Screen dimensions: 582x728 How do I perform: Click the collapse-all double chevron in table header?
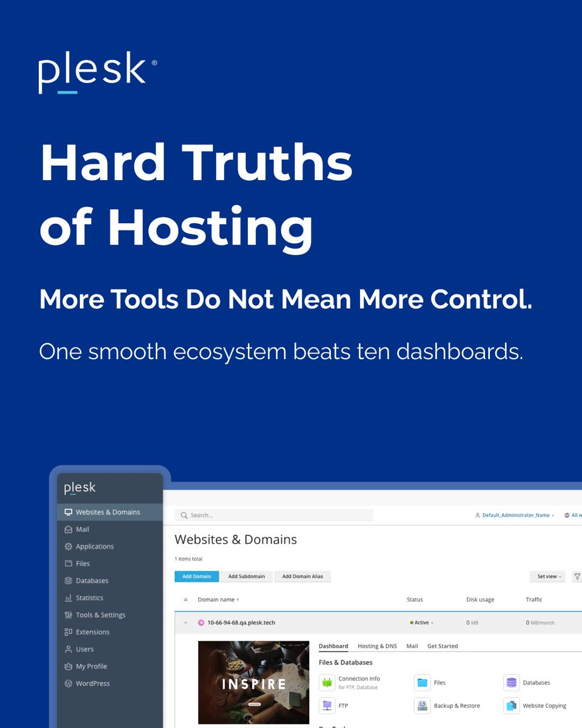186,599
